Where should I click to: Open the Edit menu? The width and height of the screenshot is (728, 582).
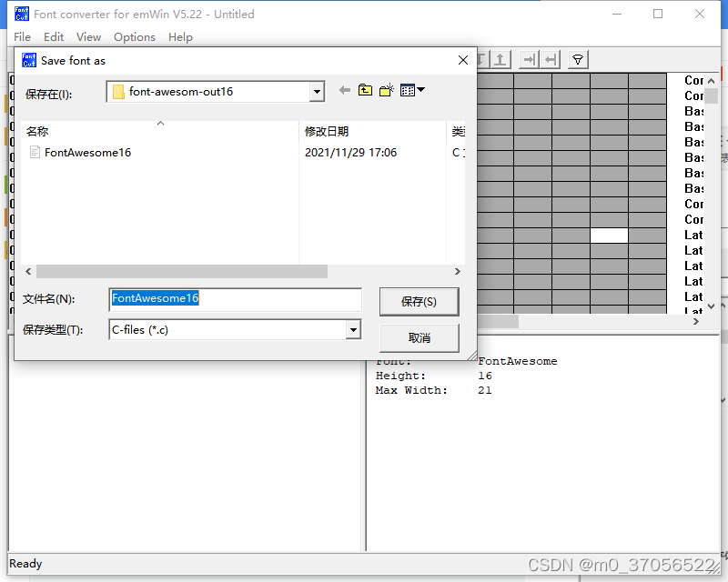[54, 37]
